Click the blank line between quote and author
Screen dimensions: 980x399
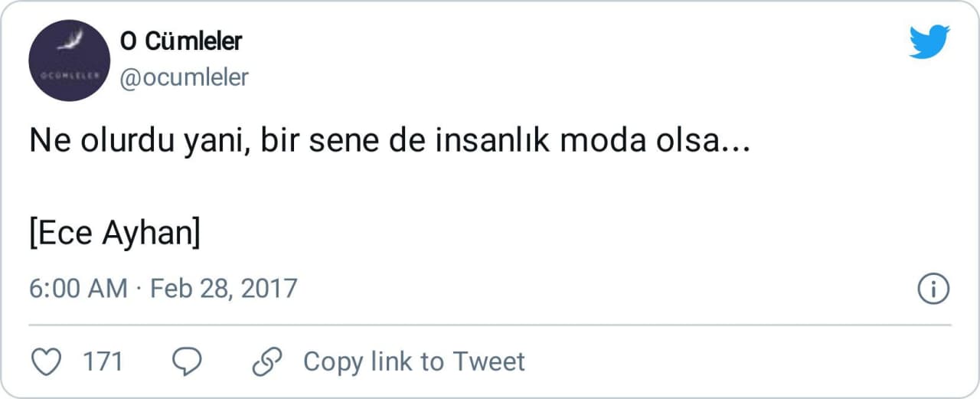(306, 188)
